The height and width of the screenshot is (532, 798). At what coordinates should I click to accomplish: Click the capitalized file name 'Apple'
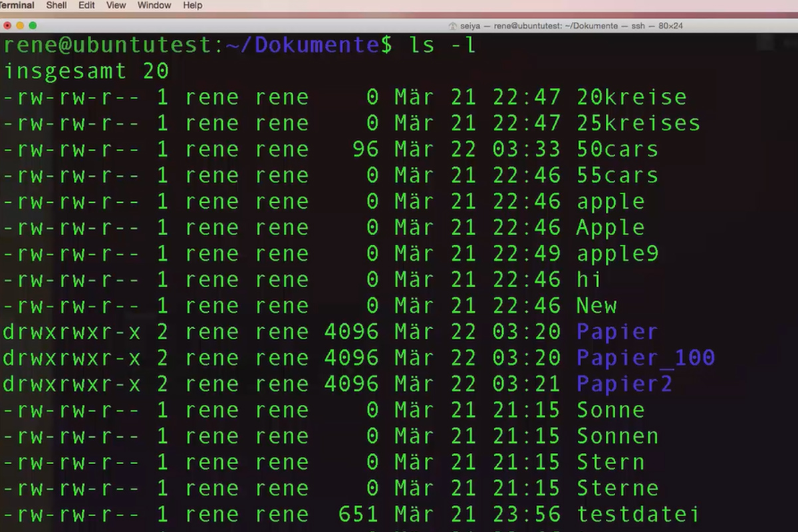pyautogui.click(x=610, y=227)
